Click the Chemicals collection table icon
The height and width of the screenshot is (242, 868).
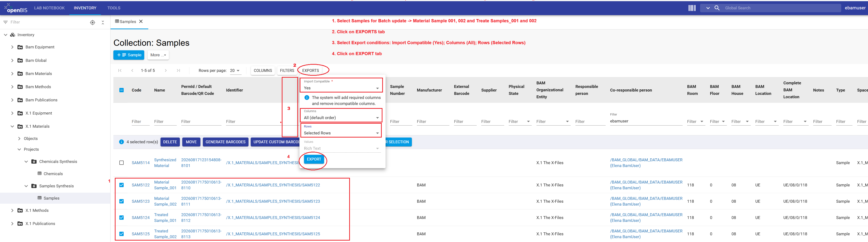pos(40,173)
